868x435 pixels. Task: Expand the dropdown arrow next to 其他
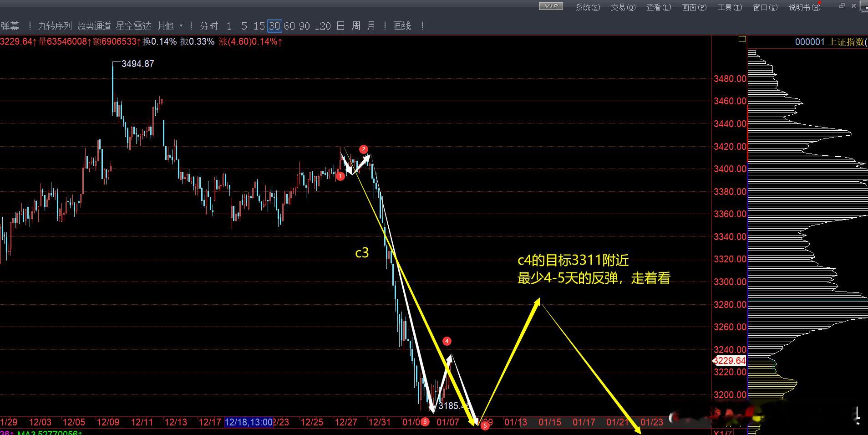click(x=181, y=26)
